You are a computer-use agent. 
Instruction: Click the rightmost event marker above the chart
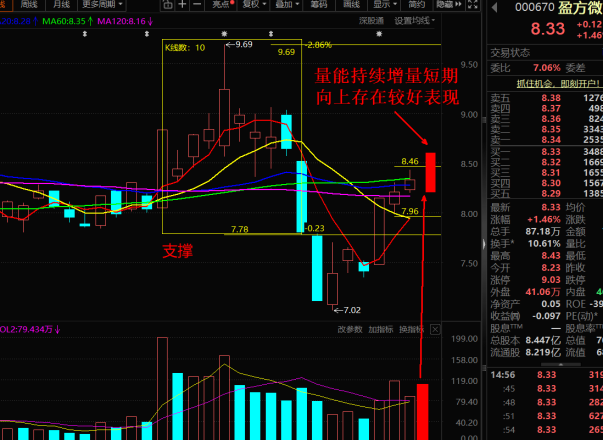tap(379, 34)
